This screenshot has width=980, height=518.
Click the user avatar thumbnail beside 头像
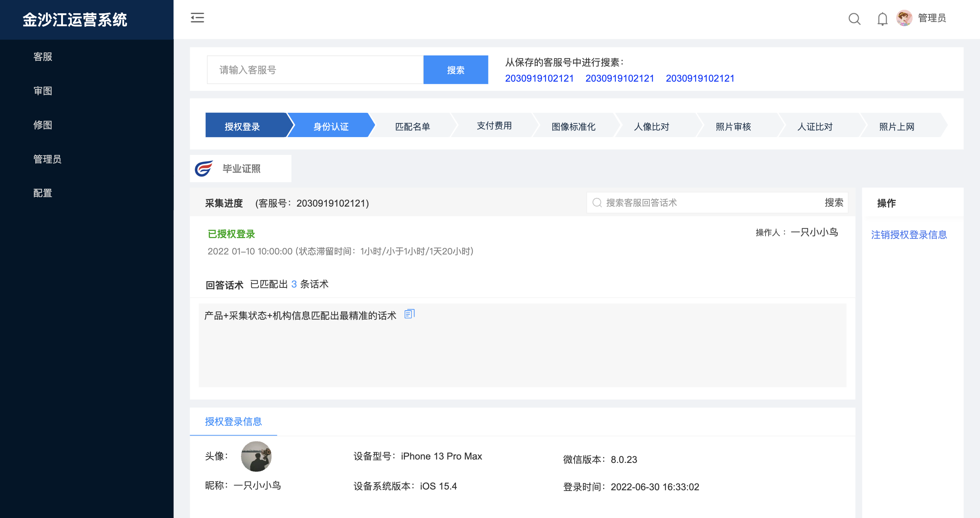pos(256,456)
